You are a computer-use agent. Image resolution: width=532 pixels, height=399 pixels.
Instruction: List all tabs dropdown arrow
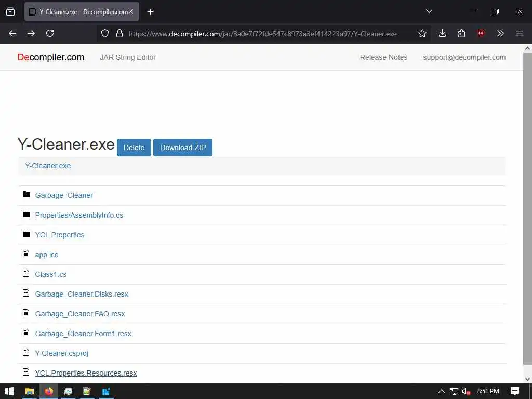(429, 11)
